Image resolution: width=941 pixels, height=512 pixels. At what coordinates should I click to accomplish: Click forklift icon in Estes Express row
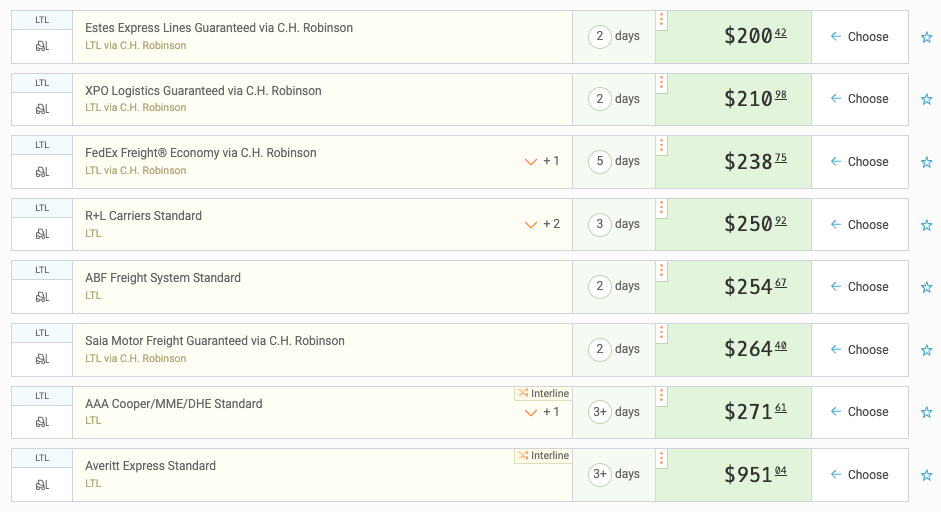pos(42,46)
